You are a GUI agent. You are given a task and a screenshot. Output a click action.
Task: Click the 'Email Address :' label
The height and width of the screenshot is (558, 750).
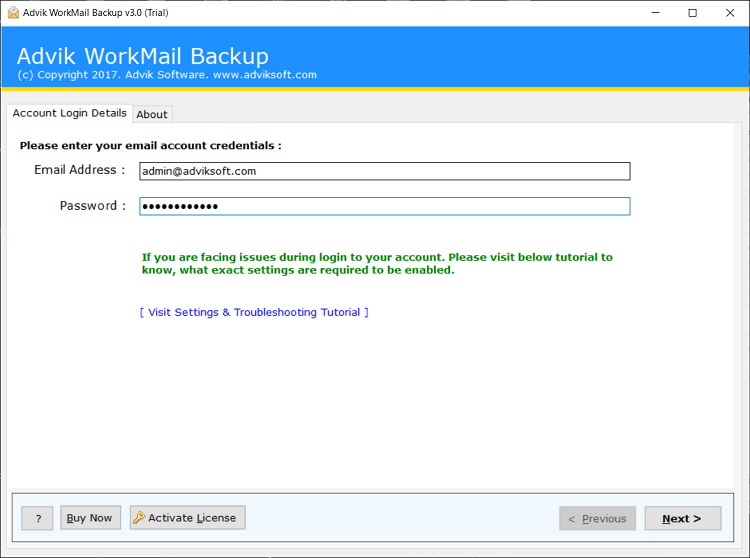pyautogui.click(x=79, y=170)
